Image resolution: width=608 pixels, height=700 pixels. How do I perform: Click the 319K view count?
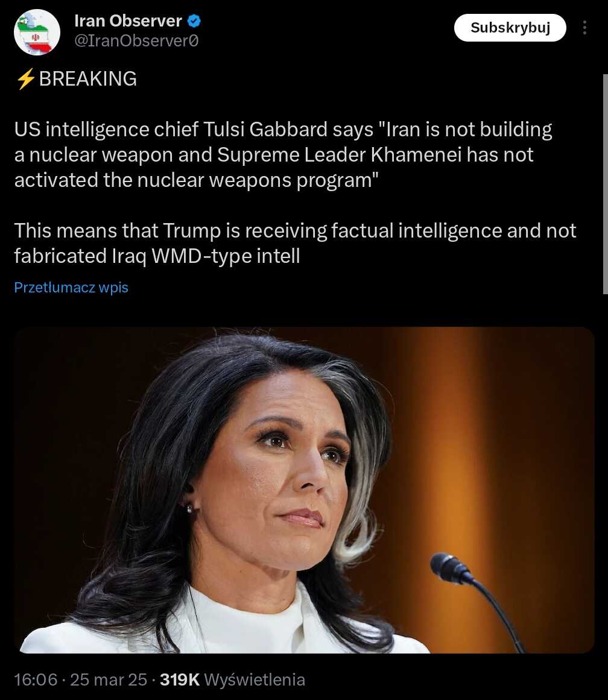coord(180,680)
